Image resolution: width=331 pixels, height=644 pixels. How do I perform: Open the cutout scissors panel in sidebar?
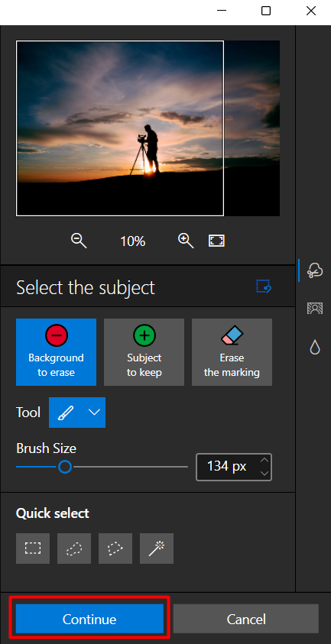pos(314,270)
